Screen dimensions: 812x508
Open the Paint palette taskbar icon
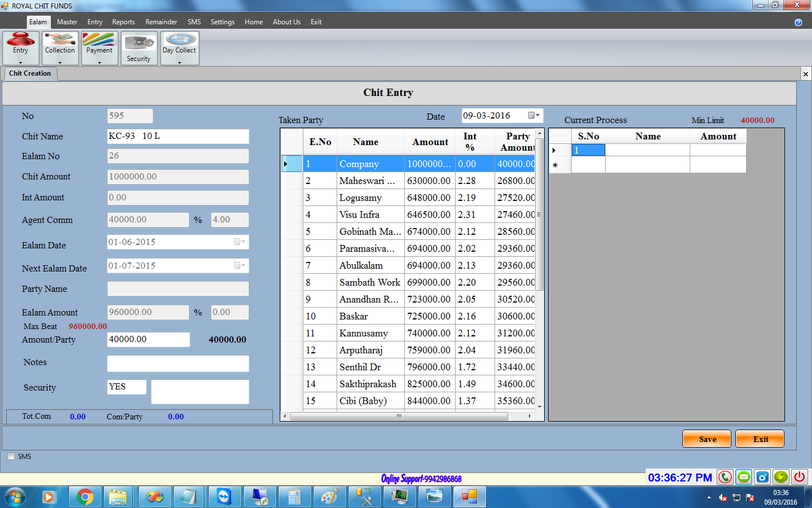point(329,497)
